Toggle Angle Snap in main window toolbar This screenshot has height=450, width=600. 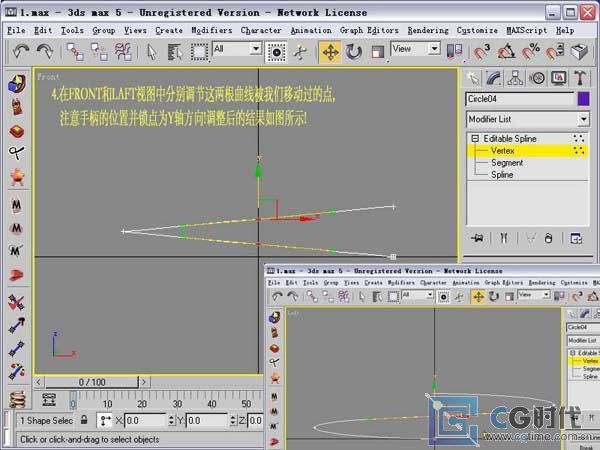(x=506, y=51)
